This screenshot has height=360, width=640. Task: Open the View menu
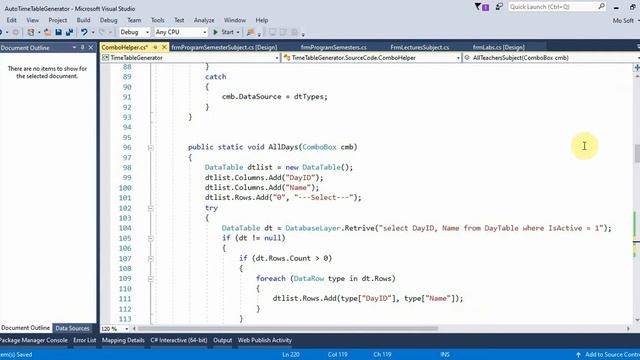[x=33, y=20]
